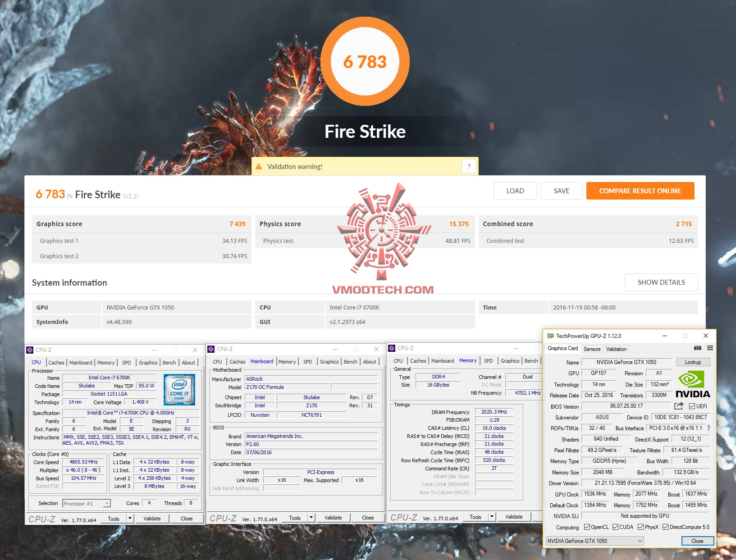Expand the Tools dropdown arrow in CPU-Z
The image size is (736, 560).
130,518
